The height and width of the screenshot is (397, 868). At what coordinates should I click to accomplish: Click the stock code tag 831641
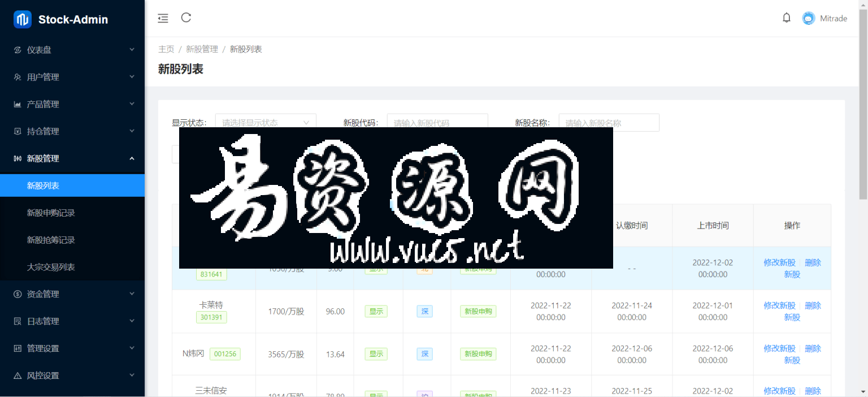(211, 274)
